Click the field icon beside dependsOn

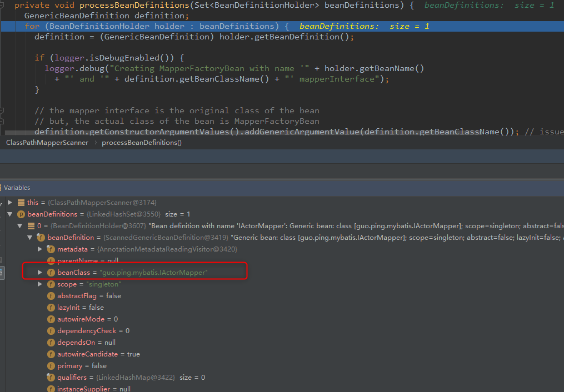click(51, 343)
